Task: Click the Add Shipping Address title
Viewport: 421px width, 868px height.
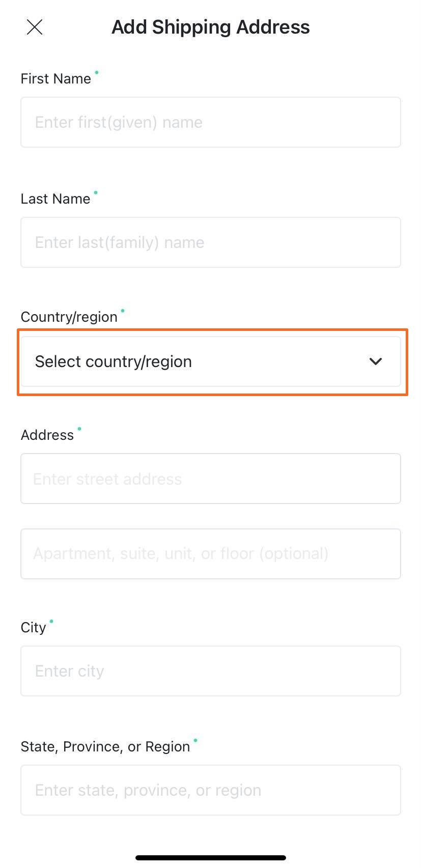Action: tap(210, 27)
